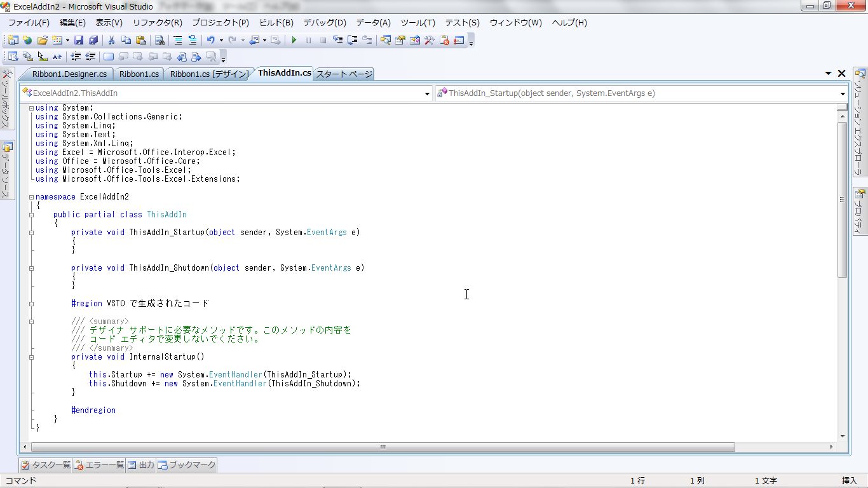Screen dimensions: 868x488
Task: Open the Open File folder icon
Action: pos(43,40)
